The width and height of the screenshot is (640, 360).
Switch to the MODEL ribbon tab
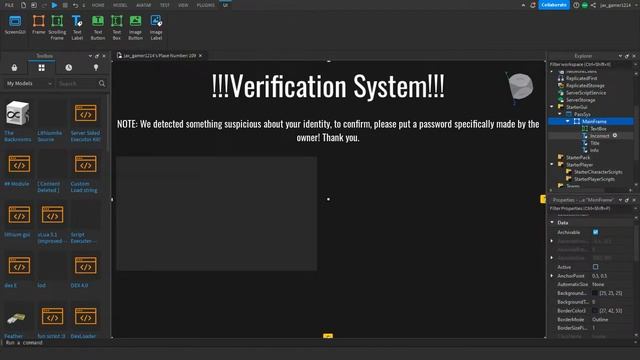[x=120, y=5]
